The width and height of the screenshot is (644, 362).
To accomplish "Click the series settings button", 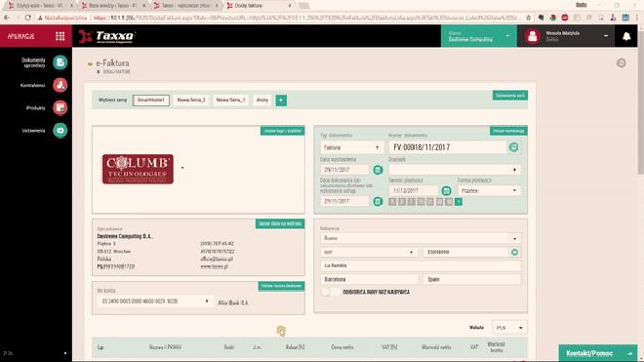I will pos(509,96).
